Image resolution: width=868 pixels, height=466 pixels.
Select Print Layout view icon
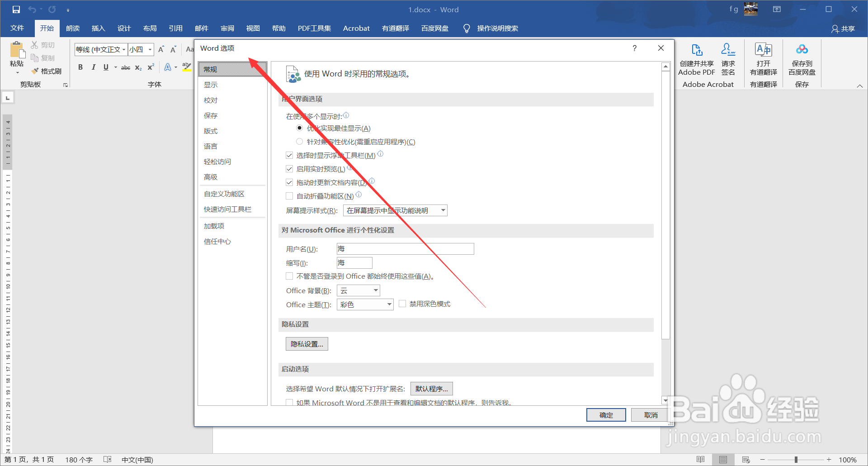tap(723, 460)
